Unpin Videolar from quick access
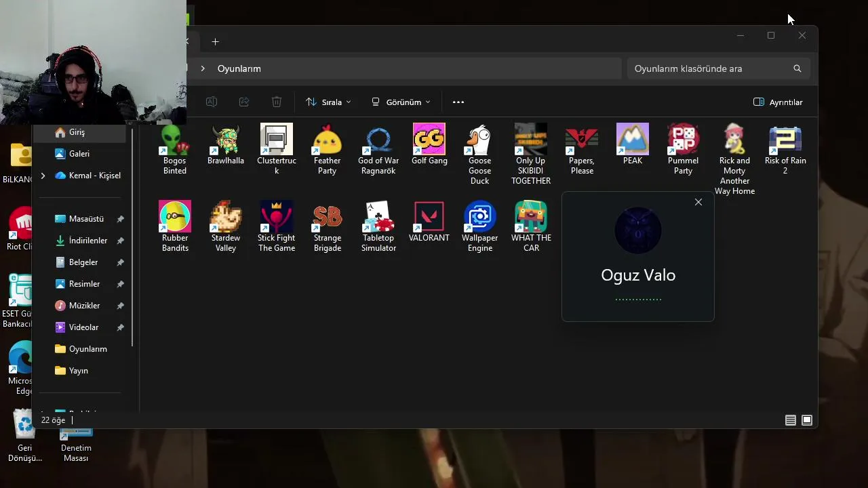 pos(120,327)
